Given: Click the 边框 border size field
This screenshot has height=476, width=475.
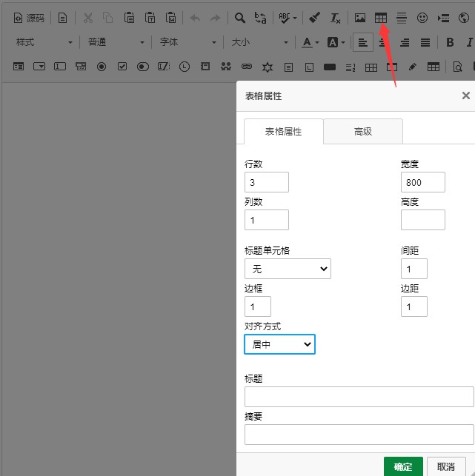Looking at the screenshot, I should pos(258,306).
